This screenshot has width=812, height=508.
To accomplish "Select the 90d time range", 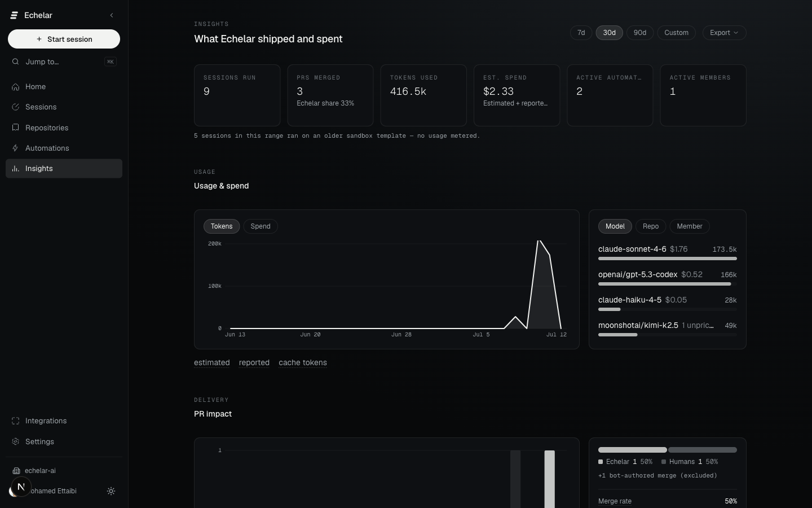I will click(640, 33).
